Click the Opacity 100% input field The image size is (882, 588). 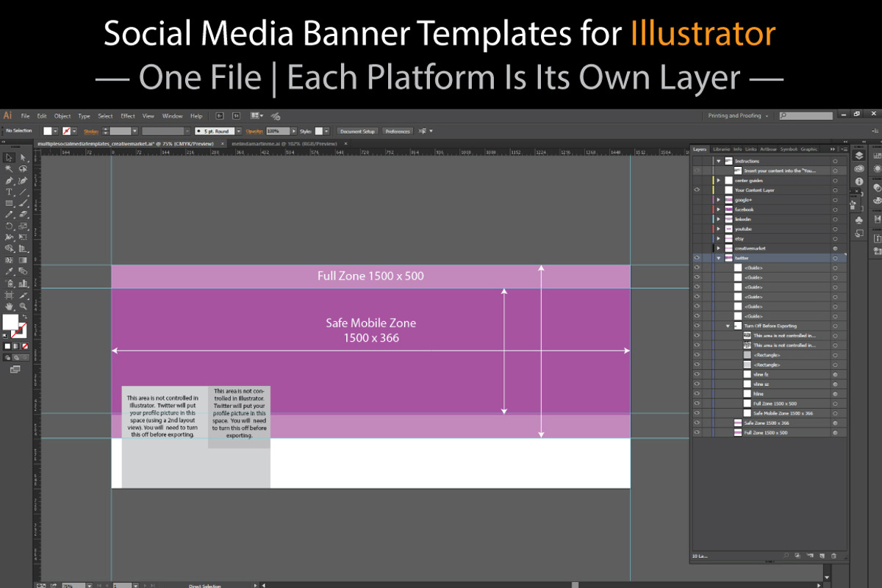click(x=278, y=132)
